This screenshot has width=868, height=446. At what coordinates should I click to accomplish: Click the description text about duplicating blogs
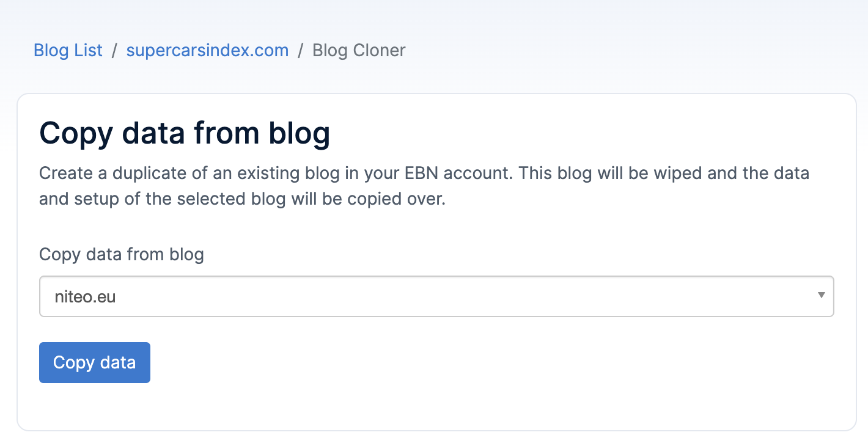coord(424,186)
